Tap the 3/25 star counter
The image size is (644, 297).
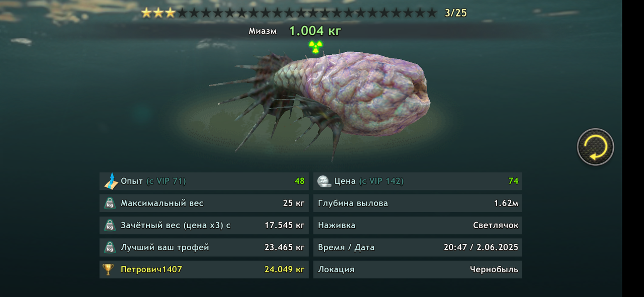tap(456, 13)
